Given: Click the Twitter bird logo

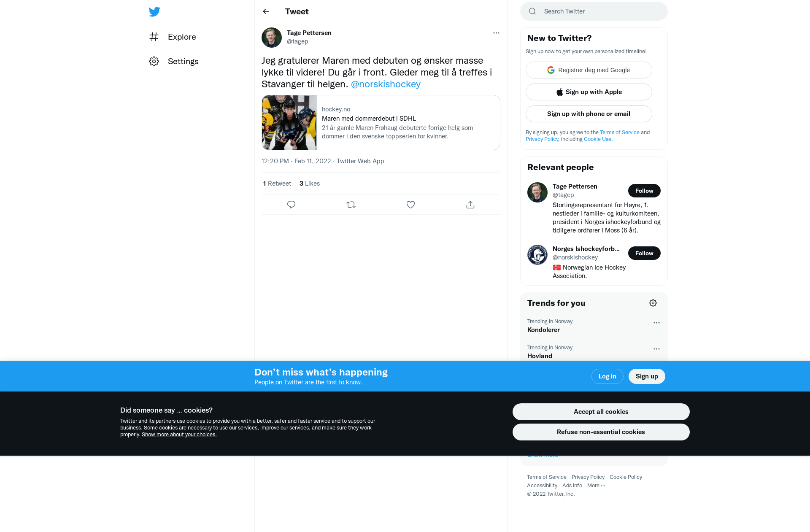Looking at the screenshot, I should click(154, 11).
